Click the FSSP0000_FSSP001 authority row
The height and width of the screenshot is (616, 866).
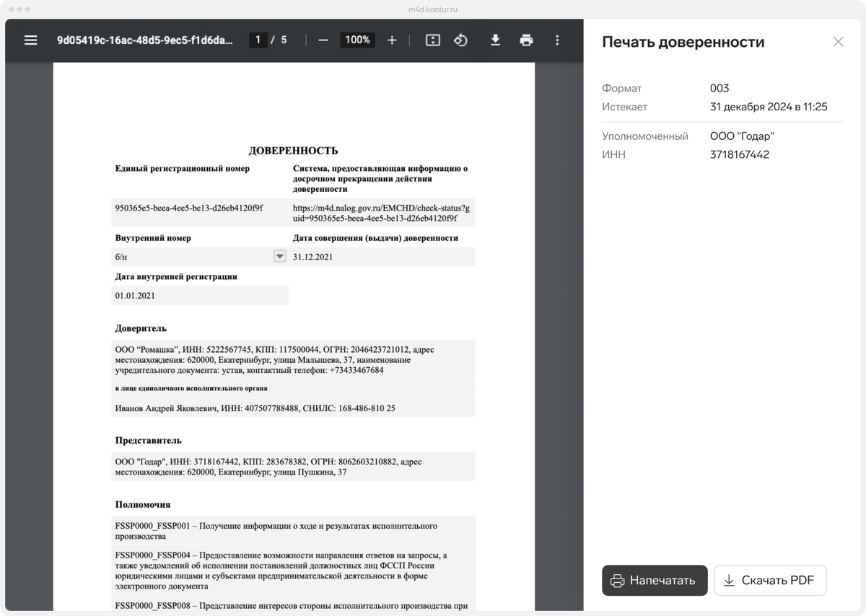pyautogui.click(x=293, y=531)
